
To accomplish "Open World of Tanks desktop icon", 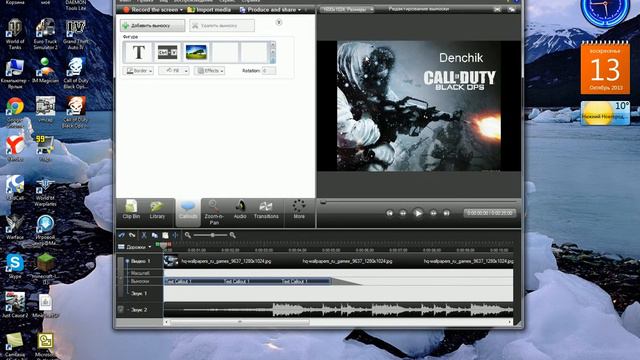I will [x=15, y=34].
